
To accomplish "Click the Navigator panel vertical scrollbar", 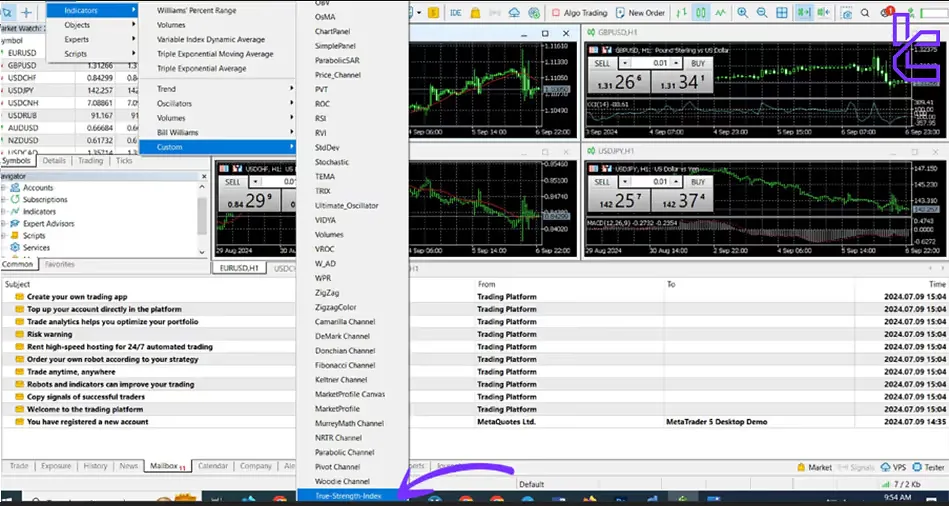I will tap(202, 215).
